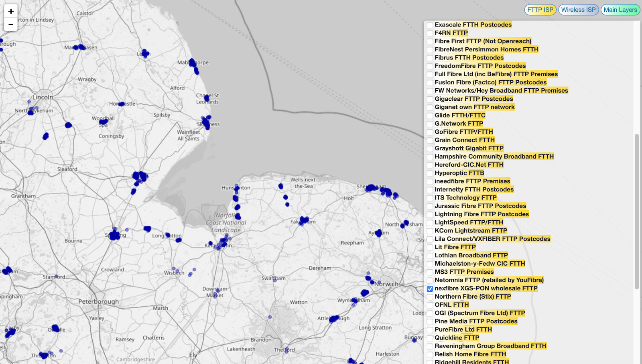Click the coverage marker near Fakenham

point(304,220)
